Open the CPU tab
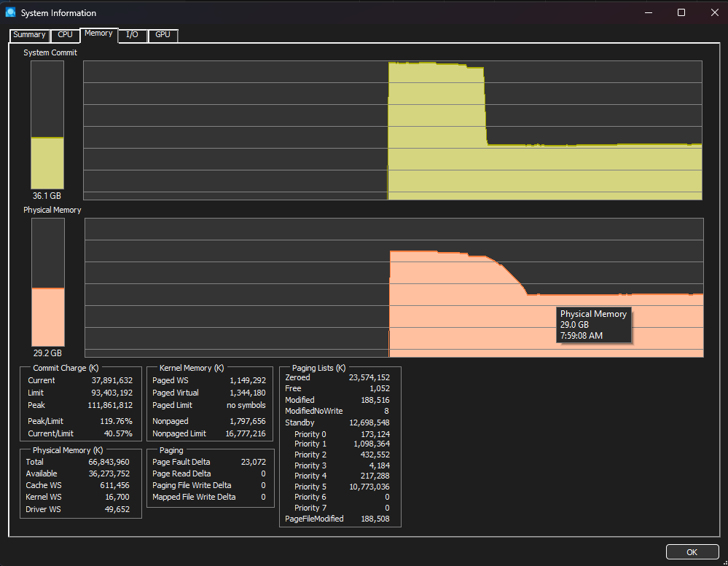 pos(65,35)
